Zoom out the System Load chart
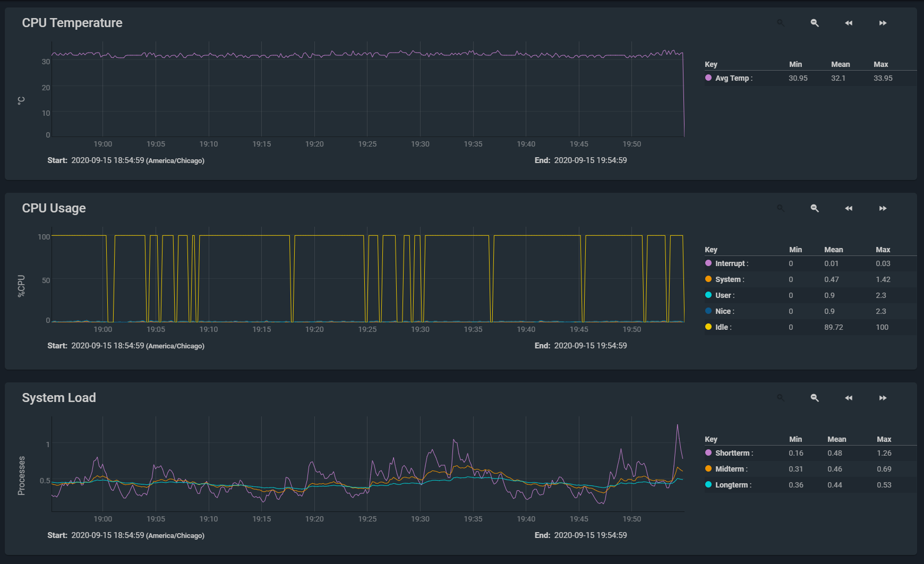The width and height of the screenshot is (924, 564). pyautogui.click(x=814, y=398)
